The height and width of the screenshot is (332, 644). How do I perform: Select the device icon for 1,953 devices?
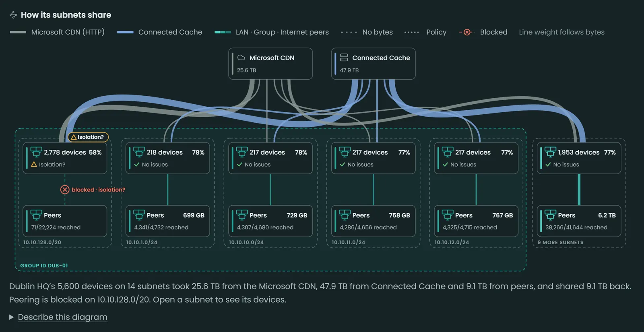coord(550,152)
